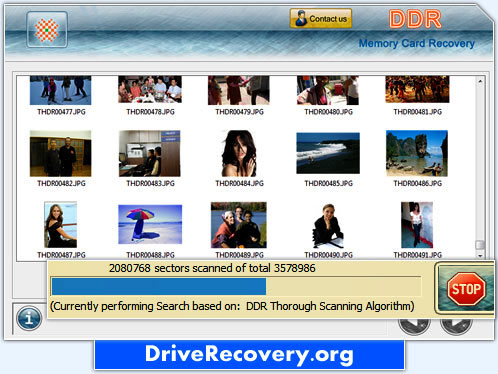Select the island rock thumbnail THDR00486.JPG

click(417, 153)
